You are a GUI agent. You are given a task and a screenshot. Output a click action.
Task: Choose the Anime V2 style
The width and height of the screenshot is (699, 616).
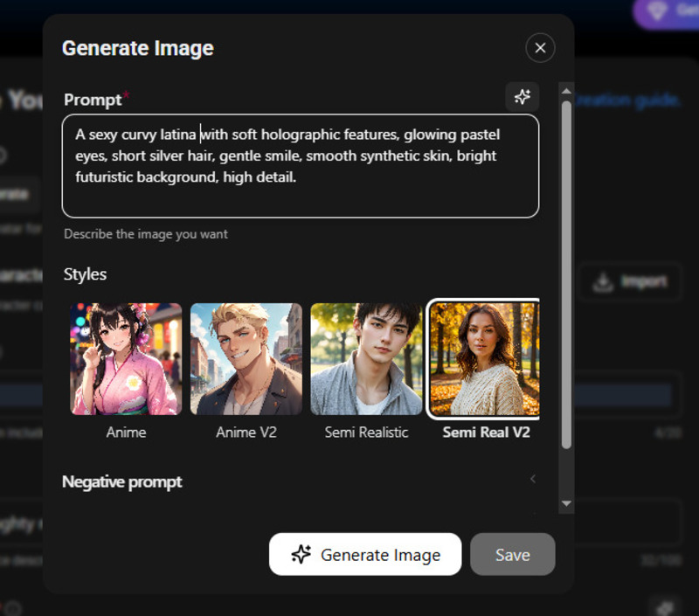[x=246, y=358]
